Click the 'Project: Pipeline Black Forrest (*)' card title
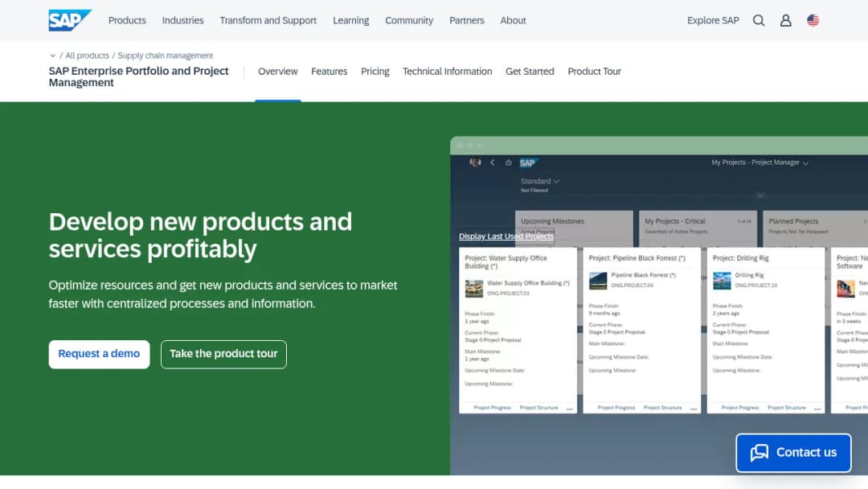Viewport: 868px width, 489px height. (637, 258)
